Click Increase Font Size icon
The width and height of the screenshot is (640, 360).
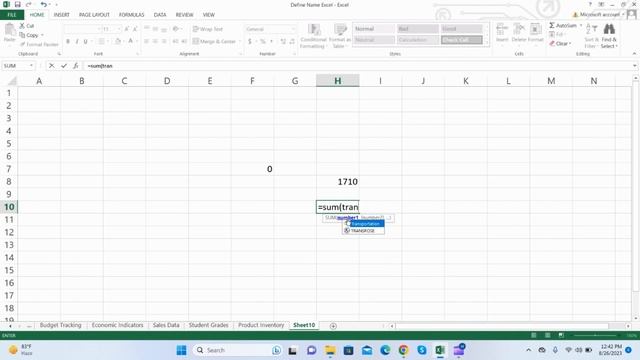click(127, 29)
